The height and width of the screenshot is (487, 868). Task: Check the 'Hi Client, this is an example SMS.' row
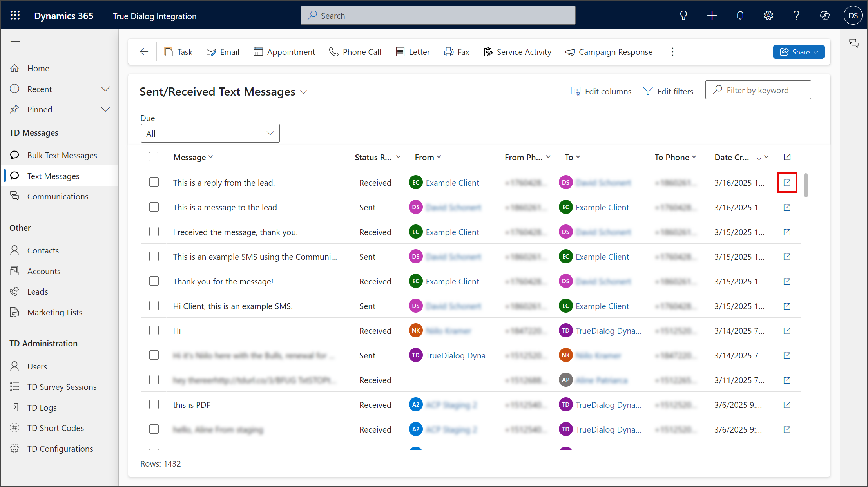154,306
